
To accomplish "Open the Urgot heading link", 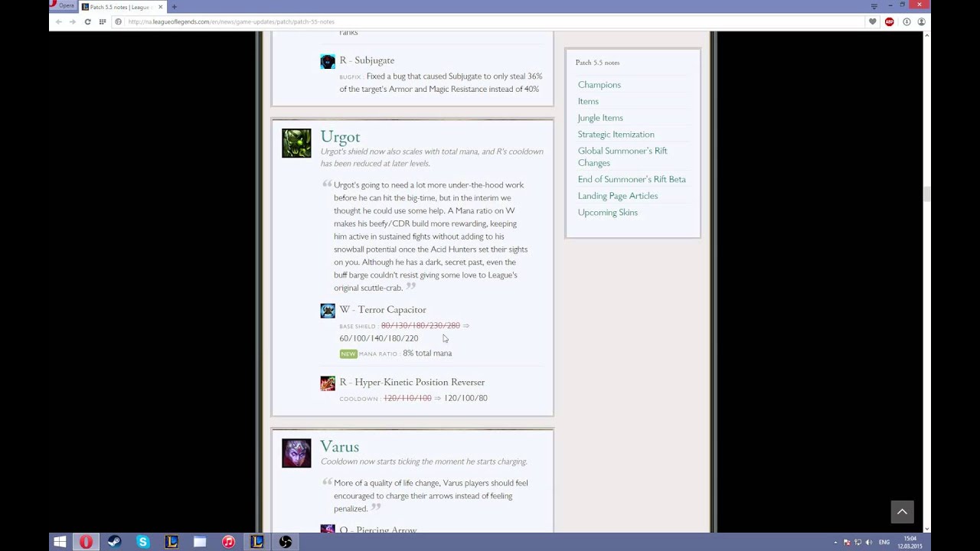I will (x=340, y=136).
